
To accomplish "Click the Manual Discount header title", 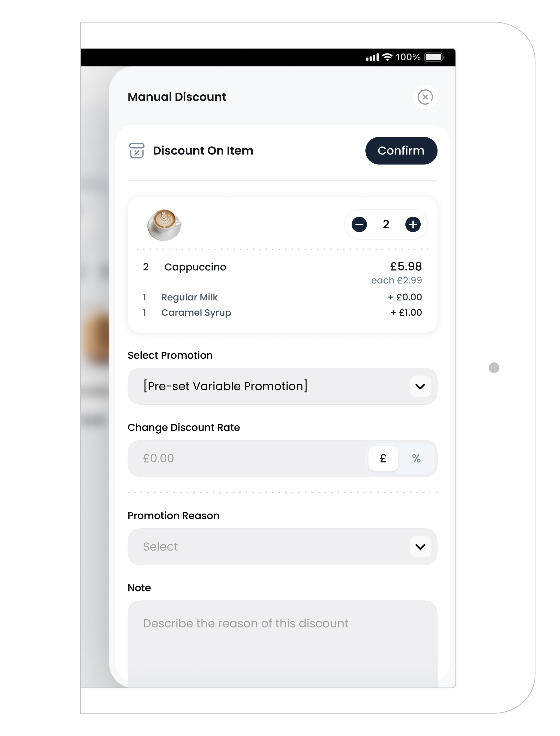I will point(177,97).
